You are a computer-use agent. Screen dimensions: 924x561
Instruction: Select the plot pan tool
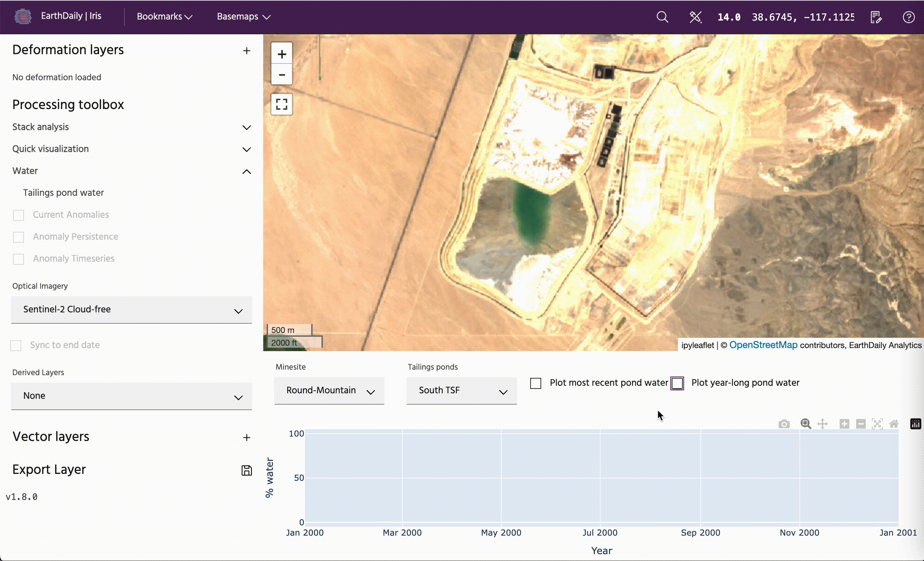pos(822,424)
